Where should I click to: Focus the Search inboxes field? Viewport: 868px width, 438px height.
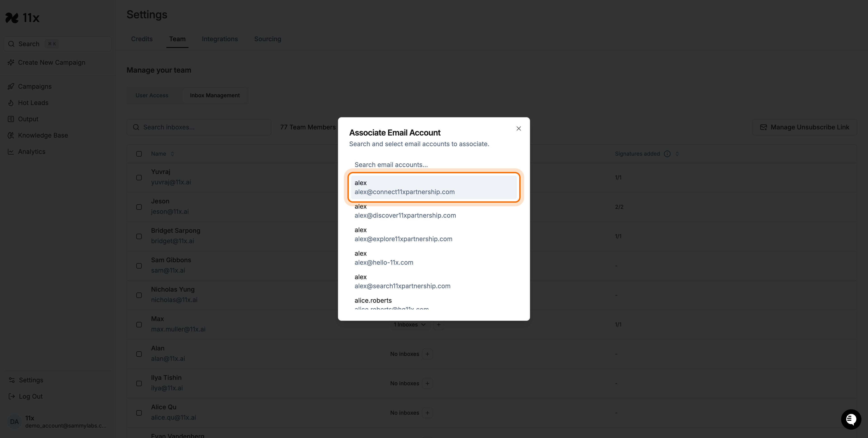[x=199, y=127]
